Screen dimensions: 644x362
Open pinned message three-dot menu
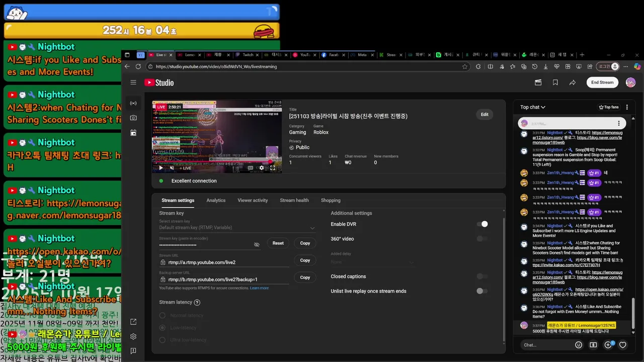[x=619, y=123]
